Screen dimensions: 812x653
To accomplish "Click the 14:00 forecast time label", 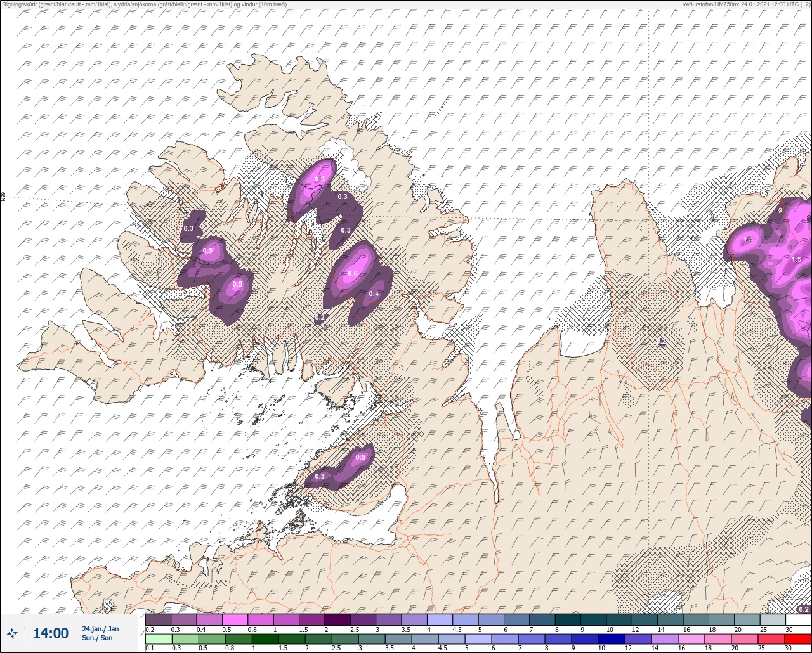I will click(51, 633).
